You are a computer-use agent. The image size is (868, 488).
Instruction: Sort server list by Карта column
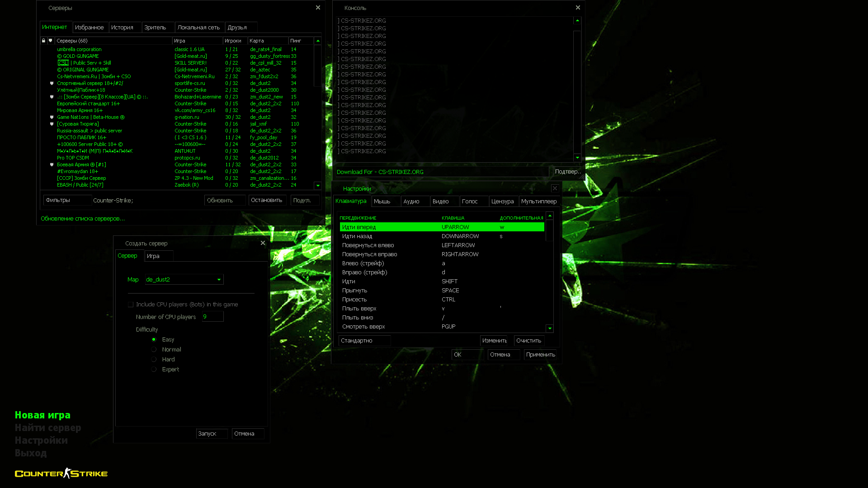[268, 41]
